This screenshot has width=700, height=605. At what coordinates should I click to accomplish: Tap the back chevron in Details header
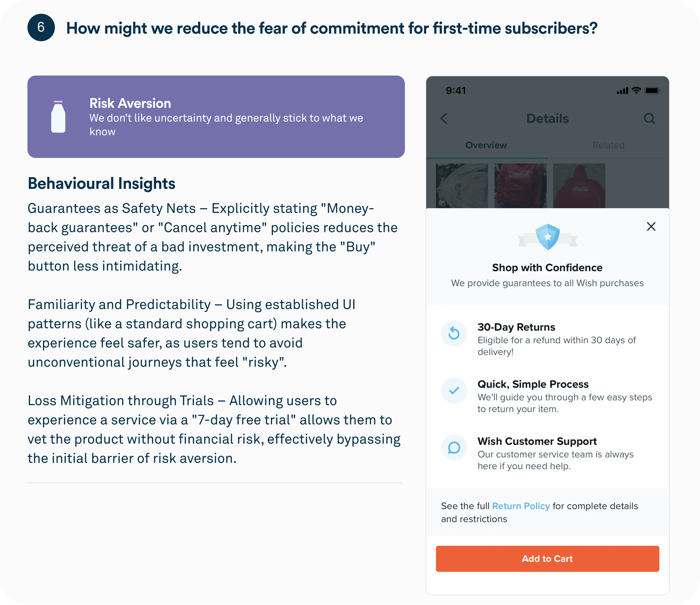(x=444, y=119)
